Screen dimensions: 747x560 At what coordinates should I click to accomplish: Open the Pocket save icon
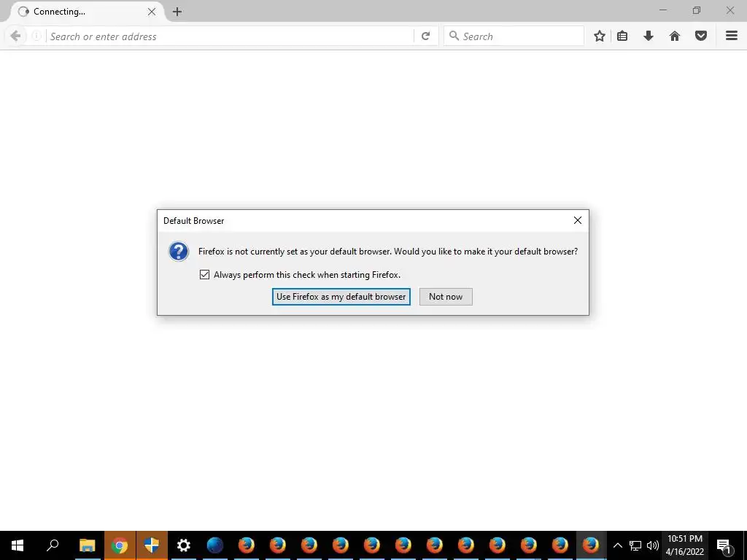click(x=701, y=36)
